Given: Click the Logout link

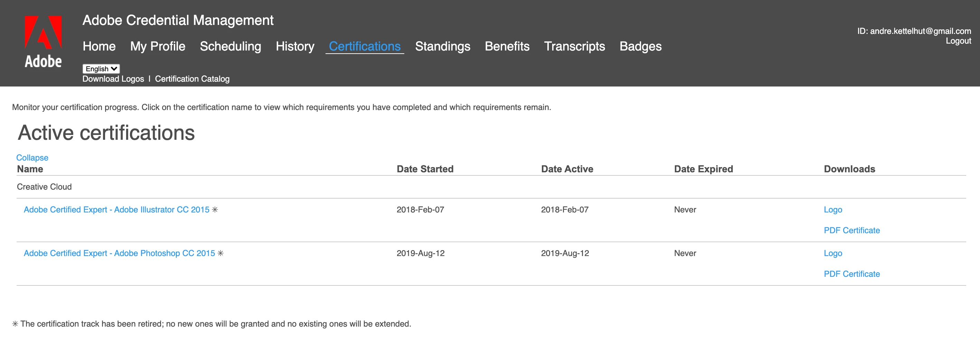Looking at the screenshot, I should [x=958, y=41].
